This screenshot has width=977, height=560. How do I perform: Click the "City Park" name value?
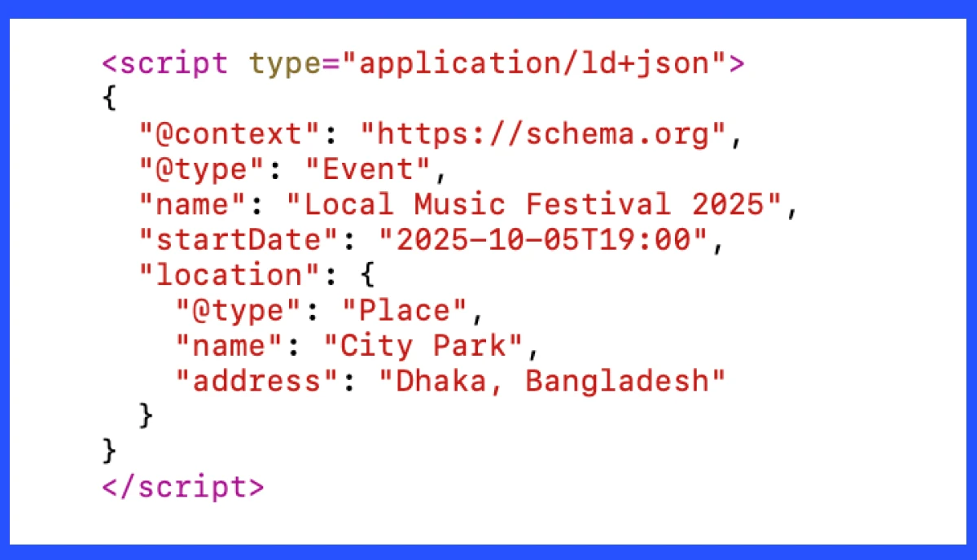pyautogui.click(x=423, y=346)
